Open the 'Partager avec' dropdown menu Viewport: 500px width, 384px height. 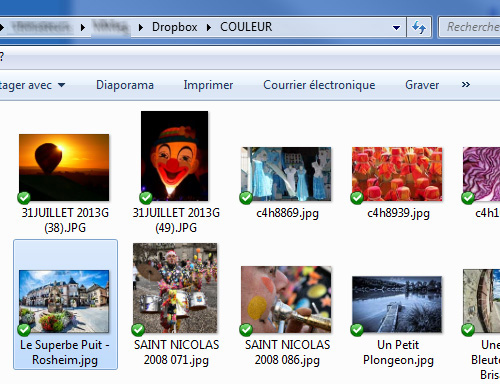[32, 85]
